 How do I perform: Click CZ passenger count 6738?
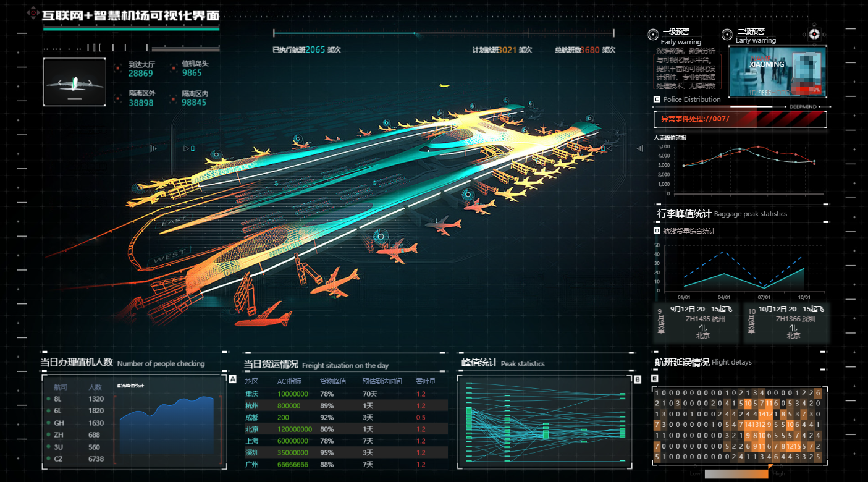[96, 459]
